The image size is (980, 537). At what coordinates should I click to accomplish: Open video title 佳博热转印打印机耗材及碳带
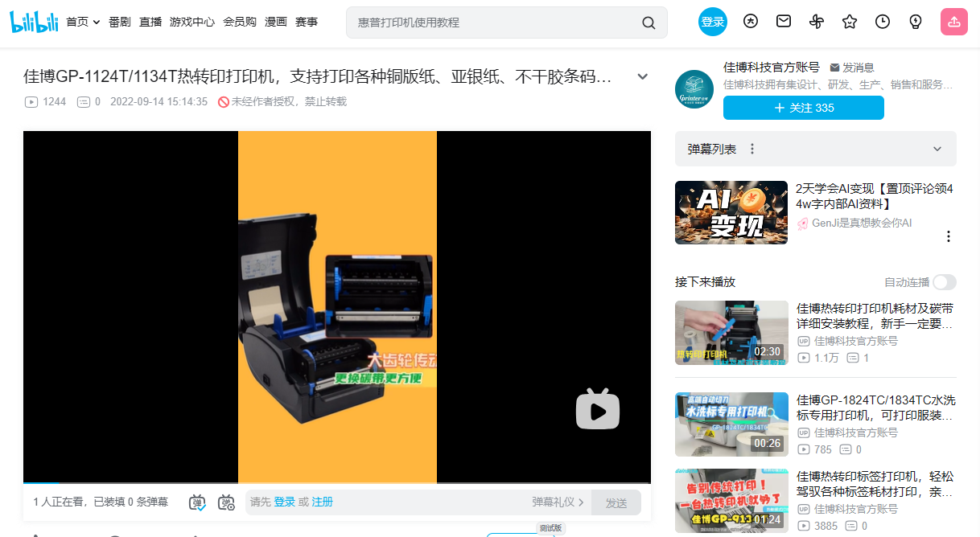(x=875, y=316)
